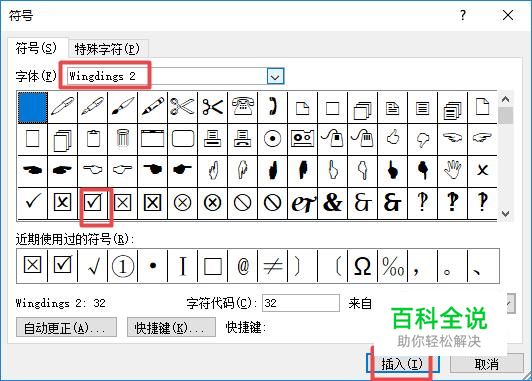The height and width of the screenshot is (381, 532).
Task: Pick the boxed X in recently used symbols
Action: pos(33,266)
